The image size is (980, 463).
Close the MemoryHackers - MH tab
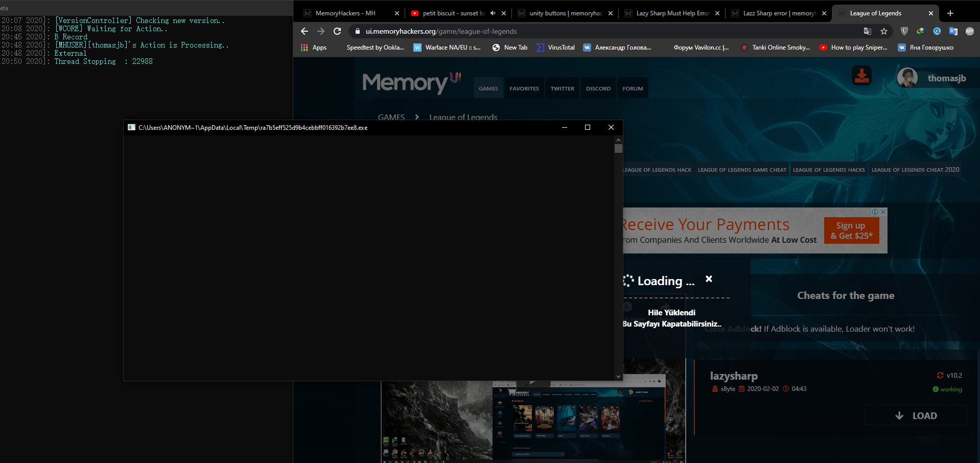tap(397, 13)
